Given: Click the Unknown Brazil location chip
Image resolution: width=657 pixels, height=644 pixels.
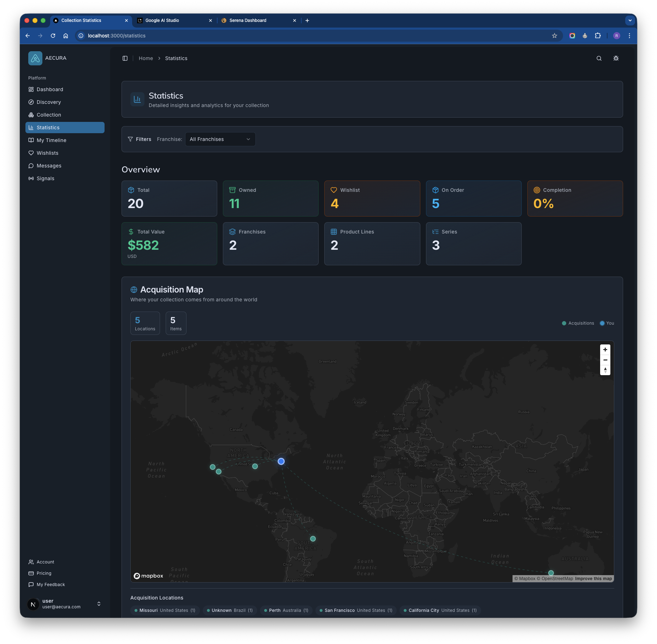Looking at the screenshot, I should pyautogui.click(x=230, y=610).
